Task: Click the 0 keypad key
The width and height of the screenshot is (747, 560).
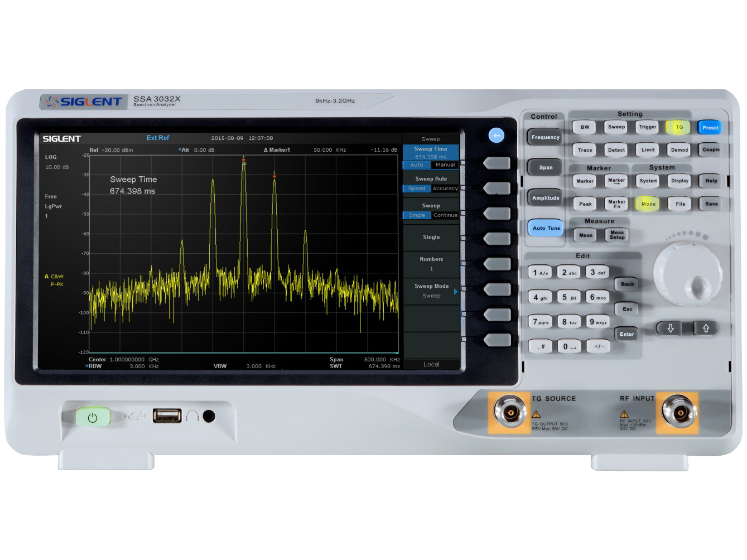Action: tap(569, 346)
